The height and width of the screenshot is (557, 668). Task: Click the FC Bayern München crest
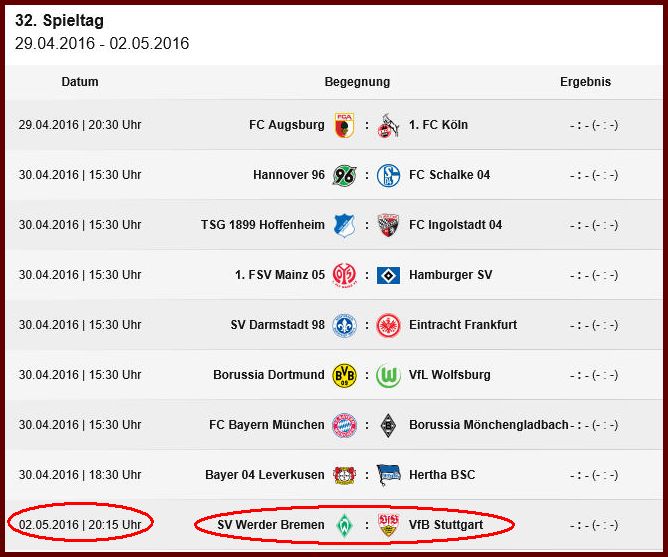(344, 425)
